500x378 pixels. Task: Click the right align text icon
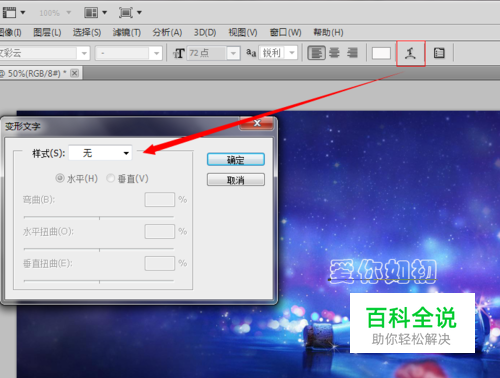[352, 53]
